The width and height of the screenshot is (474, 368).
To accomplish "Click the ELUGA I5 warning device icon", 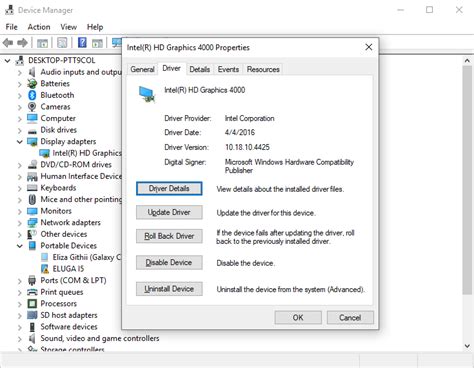I will [x=44, y=269].
